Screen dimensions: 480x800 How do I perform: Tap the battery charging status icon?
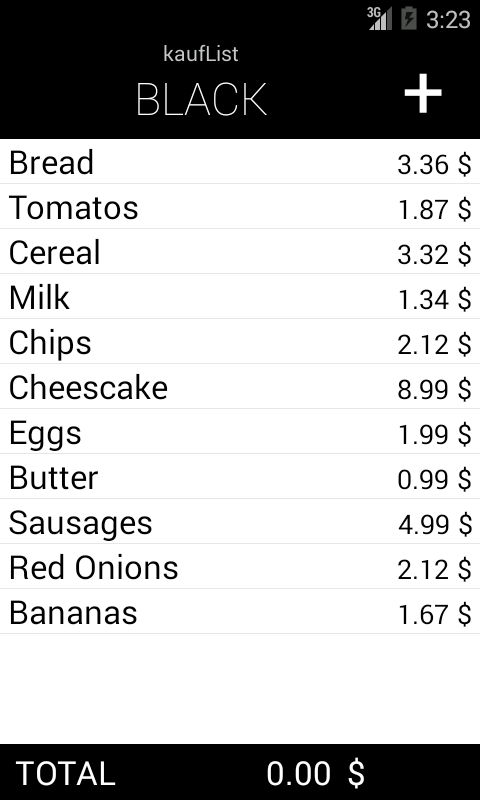(x=409, y=19)
